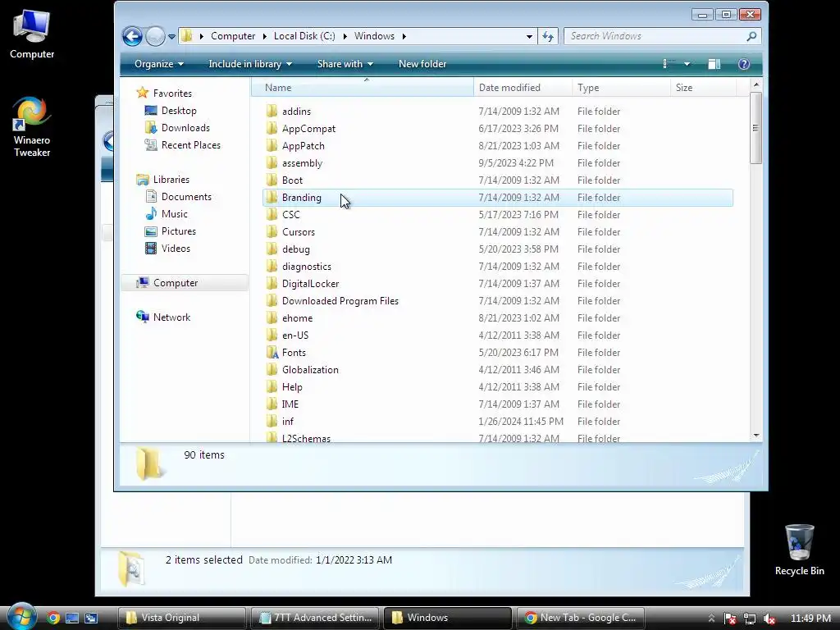Sort by the Date modified column header
The height and width of the screenshot is (630, 840).
(x=523, y=87)
